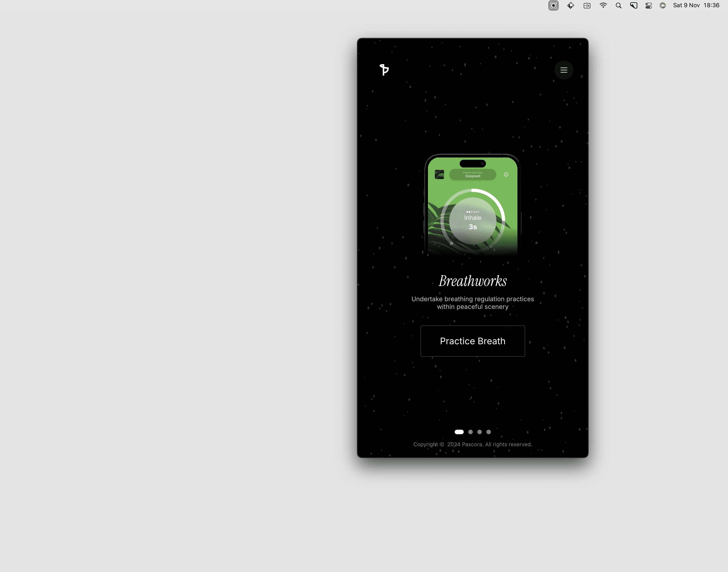Select the first active slide indicator
This screenshot has width=728, height=572.
(x=459, y=432)
